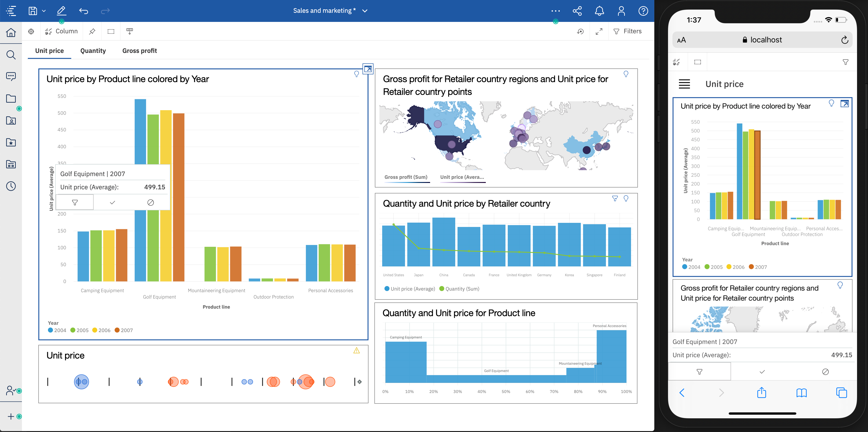Open the phone hamburger menu beside Unit price
The image size is (868, 432).
tap(684, 84)
